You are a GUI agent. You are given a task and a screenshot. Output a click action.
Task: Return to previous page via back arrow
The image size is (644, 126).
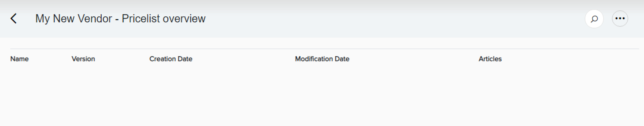pos(14,19)
